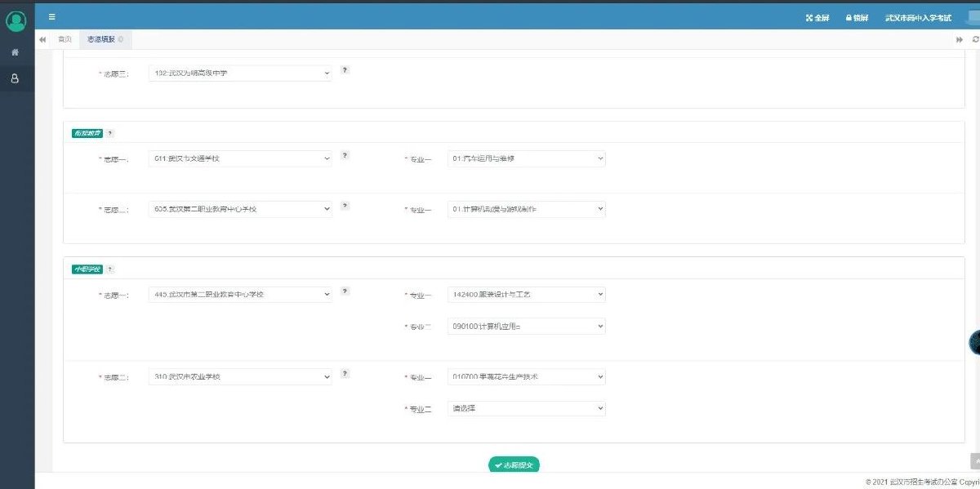Open the 310 武汉市农业学校 school dropdown
Screen dimensions: 980x489
click(x=240, y=376)
